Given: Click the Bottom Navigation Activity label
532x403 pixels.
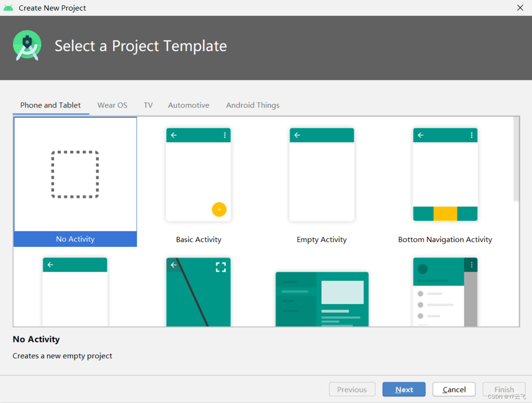Looking at the screenshot, I should 445,239.
